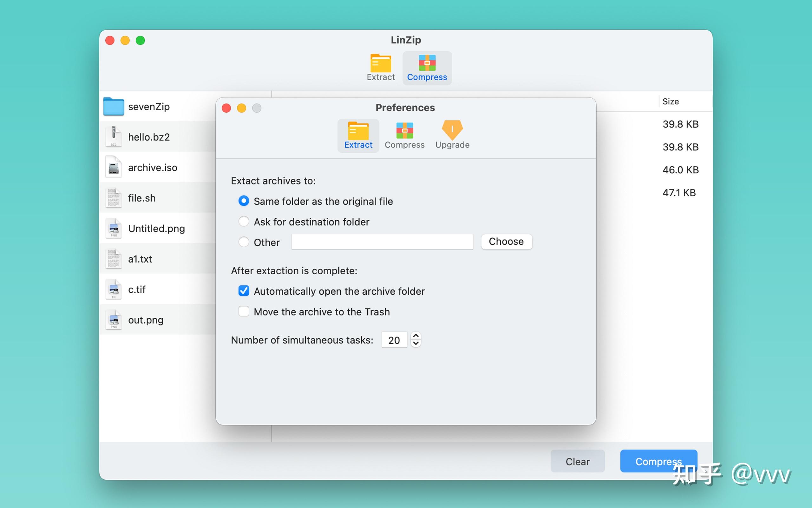Select Compress tab in LinZip main toolbar
This screenshot has height=508, width=812.
427,68
